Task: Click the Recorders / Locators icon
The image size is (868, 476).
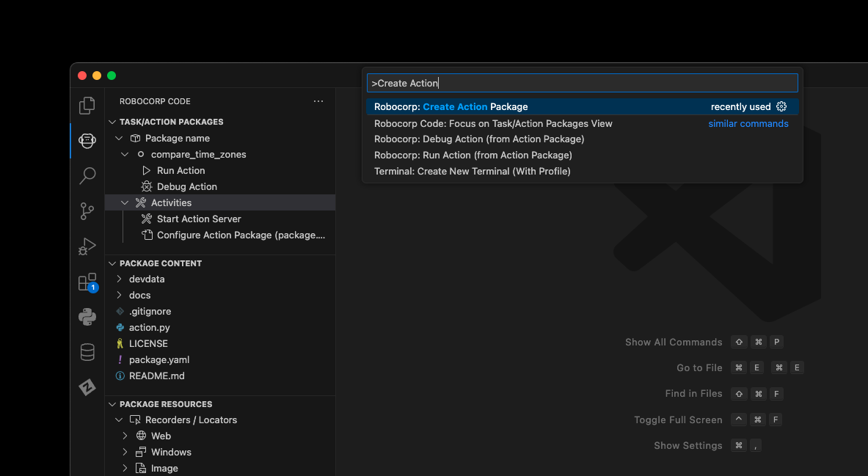Action: tap(135, 420)
